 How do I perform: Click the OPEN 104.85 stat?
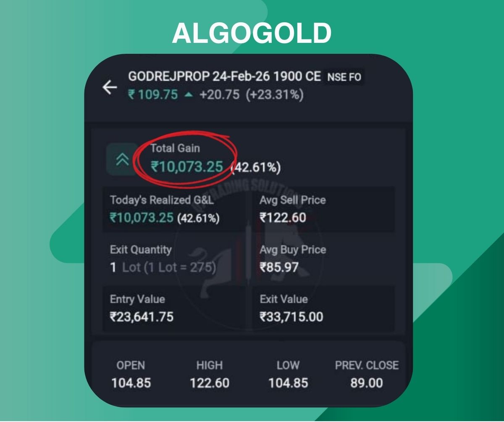pos(131,374)
